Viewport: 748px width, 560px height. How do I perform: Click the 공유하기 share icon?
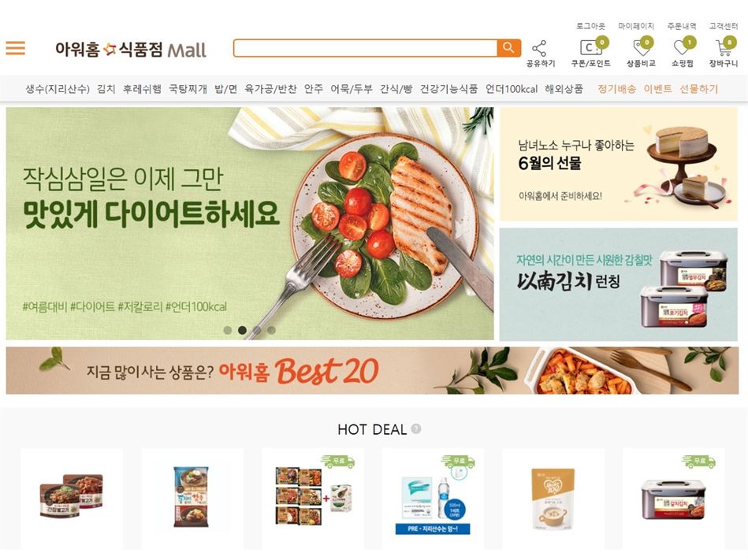tap(540, 48)
